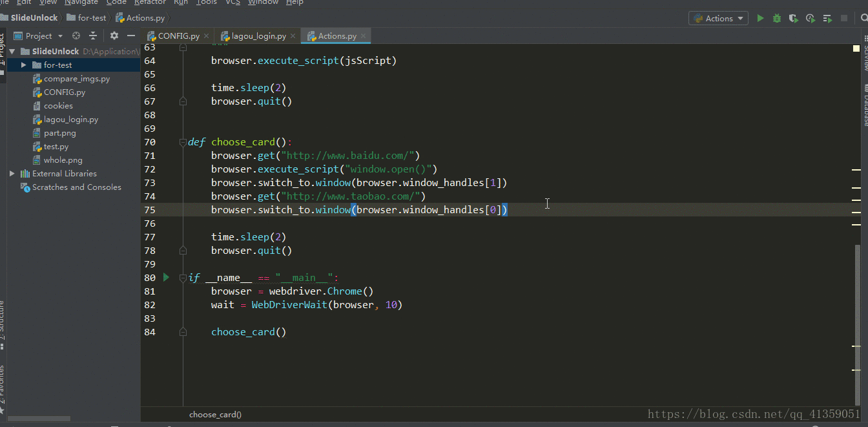Open the VCS menu
Screen dimensions: 868x427
[x=232, y=3]
